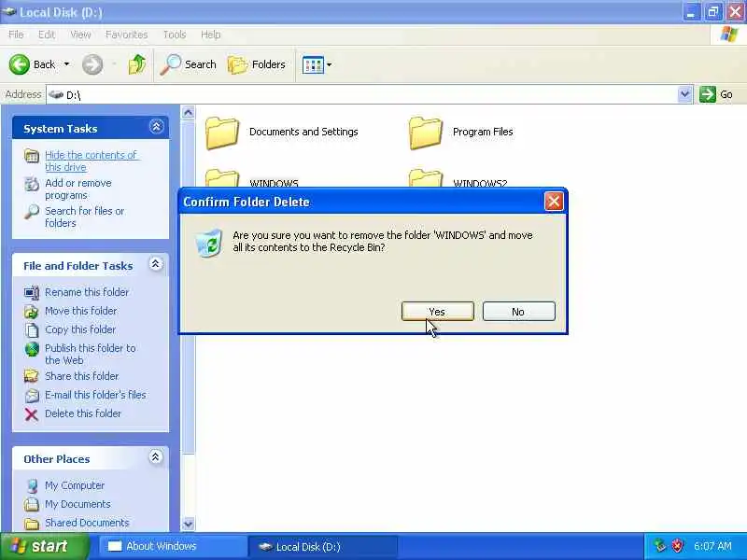Open the Edit menu
Image resolution: width=747 pixels, height=560 pixels.
pyautogui.click(x=47, y=35)
